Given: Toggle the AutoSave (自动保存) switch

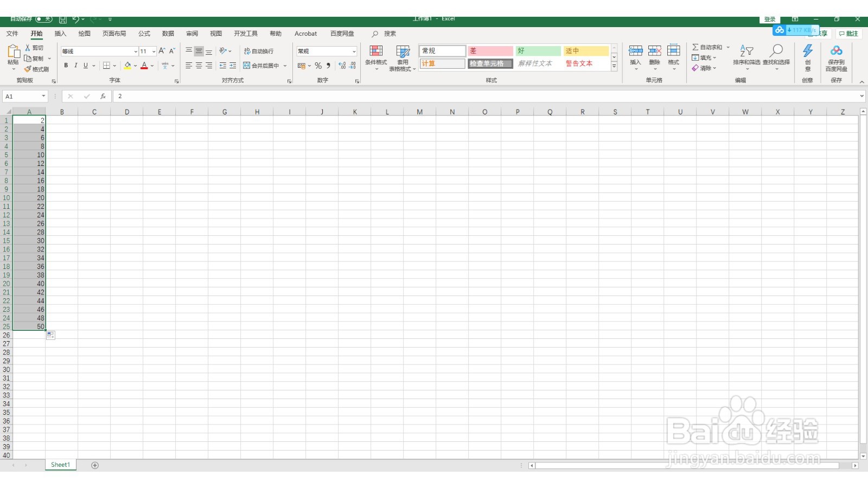Looking at the screenshot, I should tap(44, 19).
